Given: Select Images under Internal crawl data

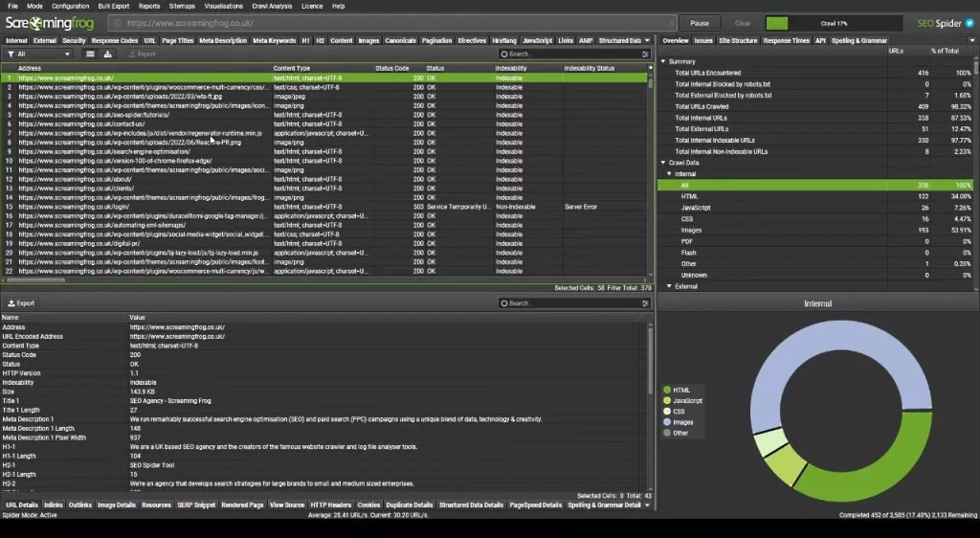Looking at the screenshot, I should pyautogui.click(x=815, y=230).
